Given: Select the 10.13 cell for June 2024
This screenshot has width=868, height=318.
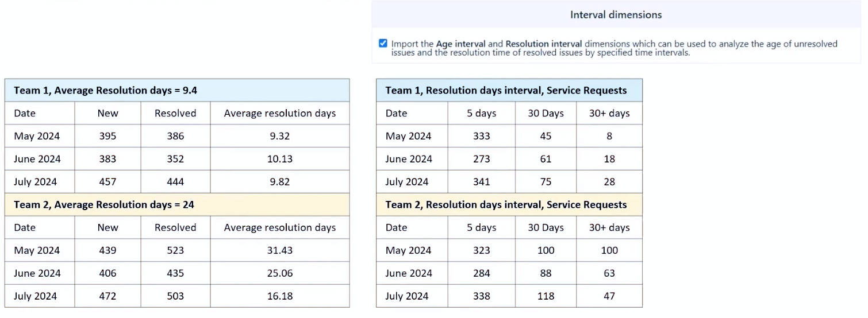Looking at the screenshot, I should coord(280,159).
